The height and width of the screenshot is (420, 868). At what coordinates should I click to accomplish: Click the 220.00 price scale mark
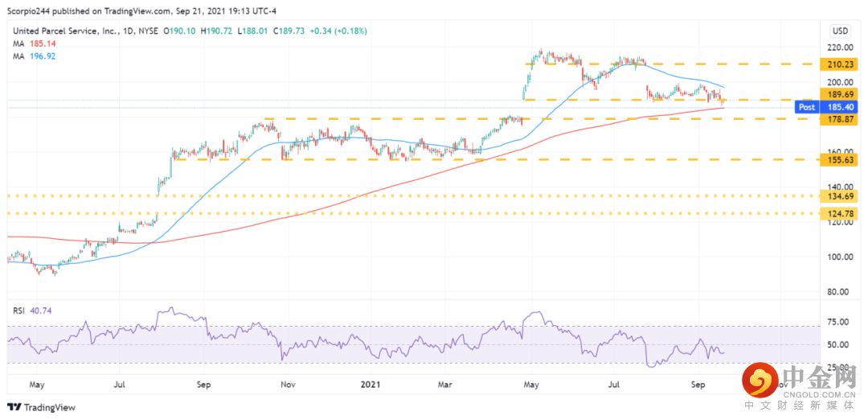840,47
